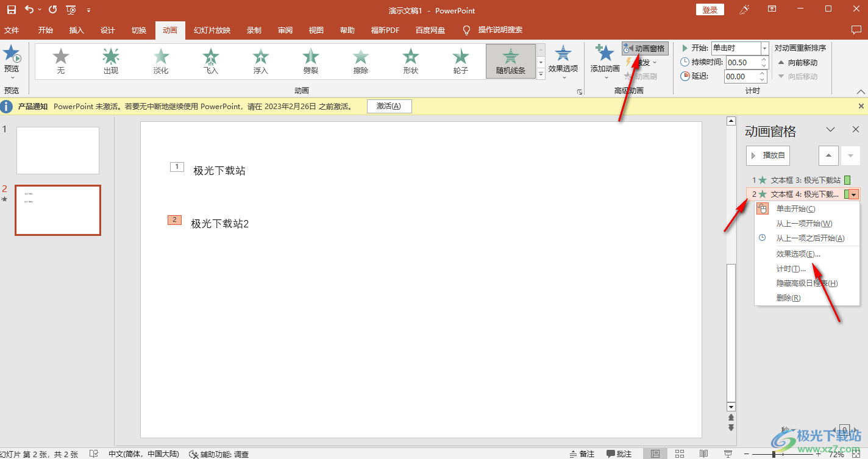Click the zoom slider handle
Image resolution: width=868 pixels, height=459 pixels.
point(774,454)
